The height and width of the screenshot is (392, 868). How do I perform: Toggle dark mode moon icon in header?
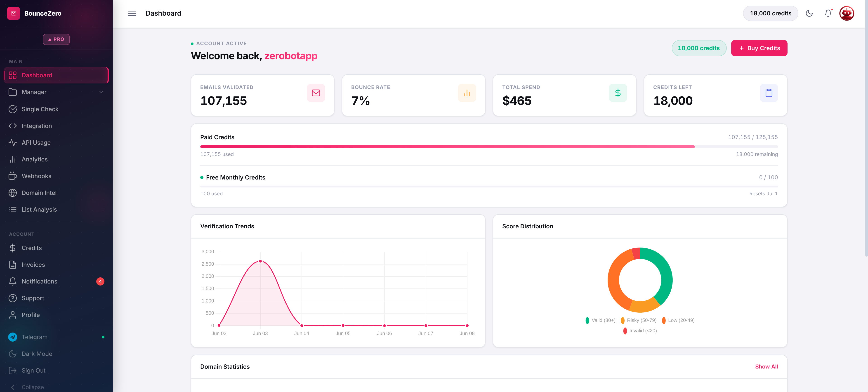click(809, 14)
